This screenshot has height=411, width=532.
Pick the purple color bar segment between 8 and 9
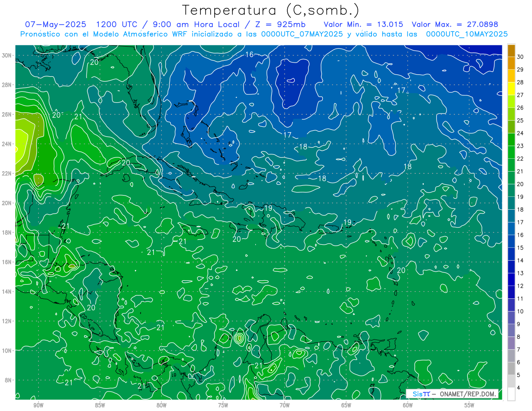[x=512, y=331]
